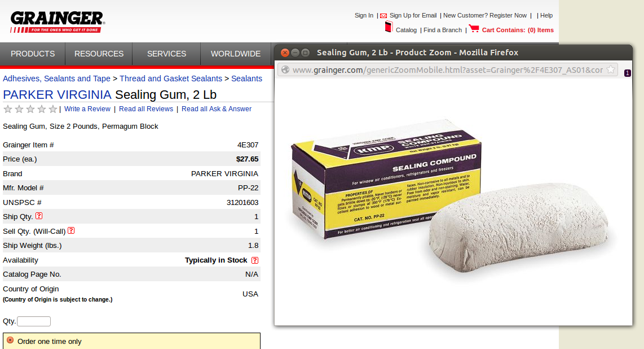Open the Sell Qty. help question mark

tap(71, 230)
